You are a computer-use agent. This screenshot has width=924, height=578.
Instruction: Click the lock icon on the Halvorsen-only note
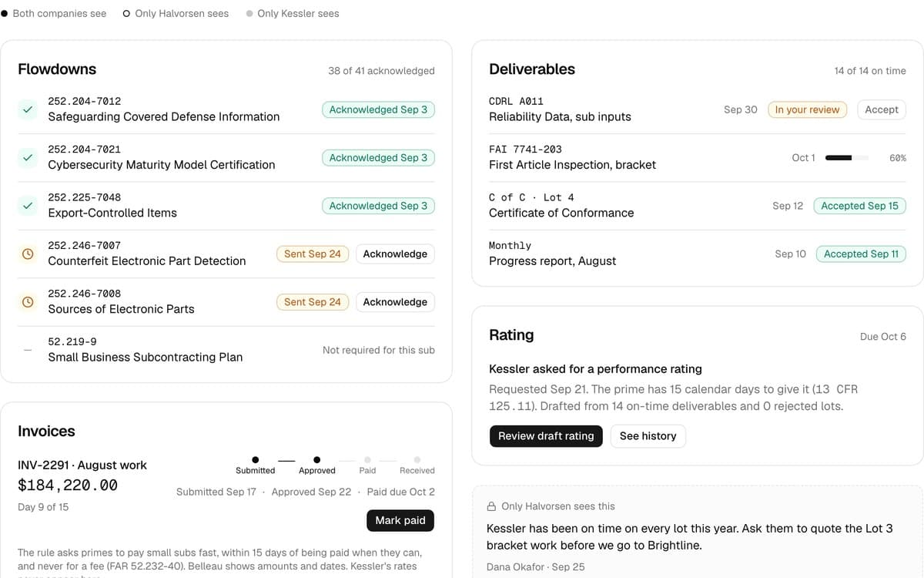point(491,506)
